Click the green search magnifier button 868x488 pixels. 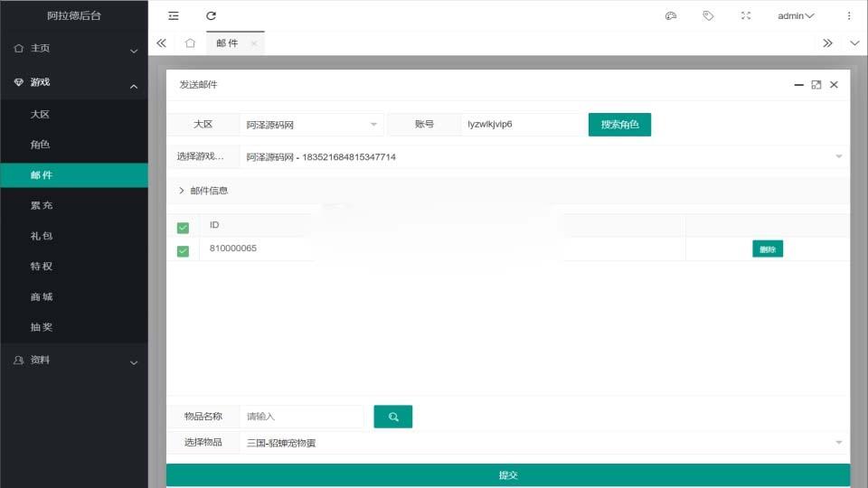pos(392,417)
